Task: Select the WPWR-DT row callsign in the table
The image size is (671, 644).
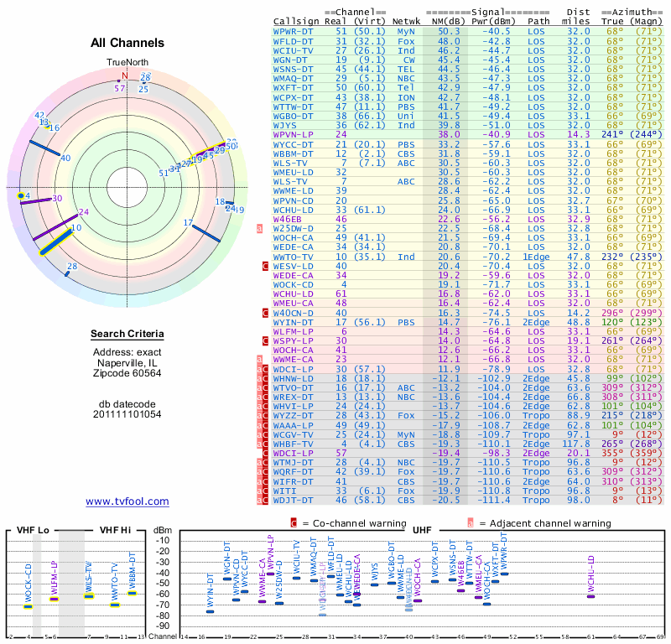Action: pyautogui.click(x=293, y=32)
